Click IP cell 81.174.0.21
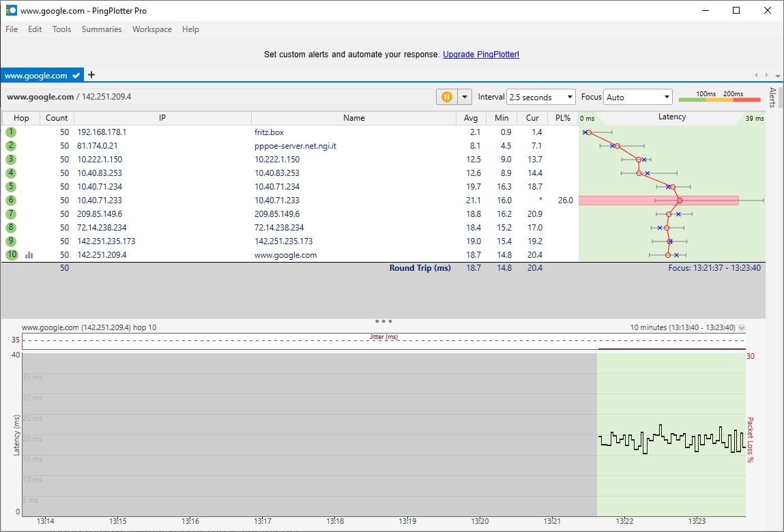Screen dimensions: 784x532 97,146
